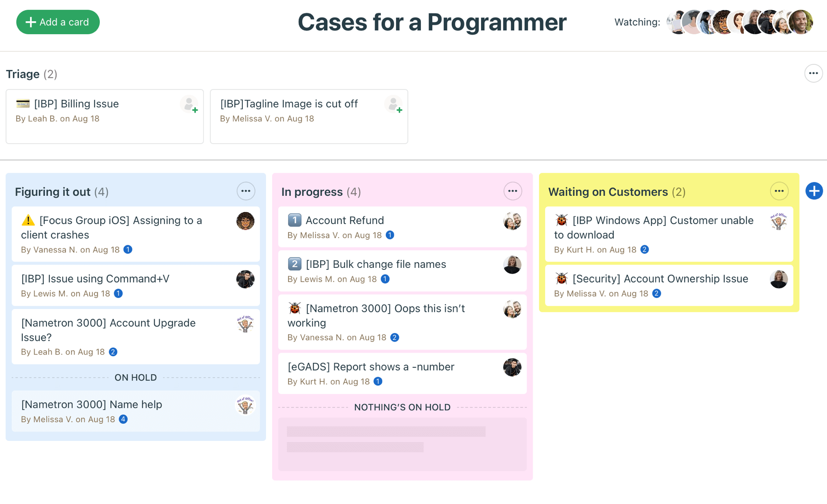Click number 1 badge icon on Account Refund
This screenshot has height=504, width=827.
tap(295, 220)
